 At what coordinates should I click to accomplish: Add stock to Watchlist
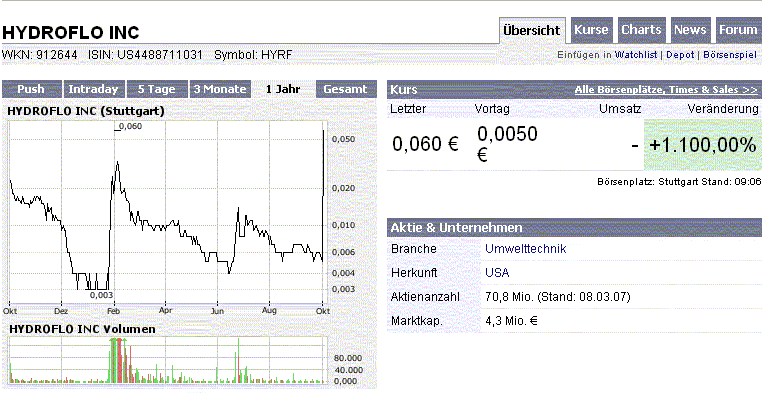(636, 55)
